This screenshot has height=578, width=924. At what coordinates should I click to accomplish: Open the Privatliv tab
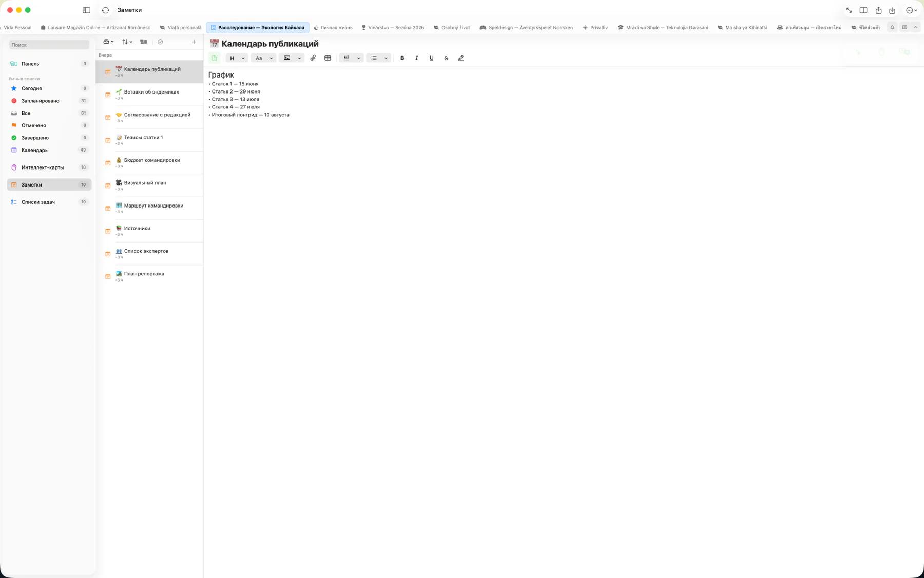pos(595,28)
